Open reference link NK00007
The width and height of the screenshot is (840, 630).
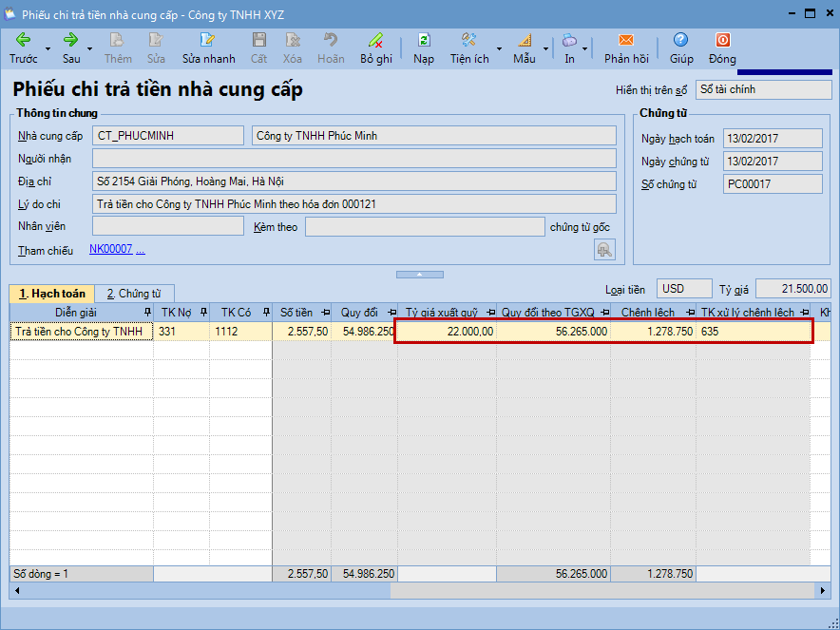[x=111, y=249]
